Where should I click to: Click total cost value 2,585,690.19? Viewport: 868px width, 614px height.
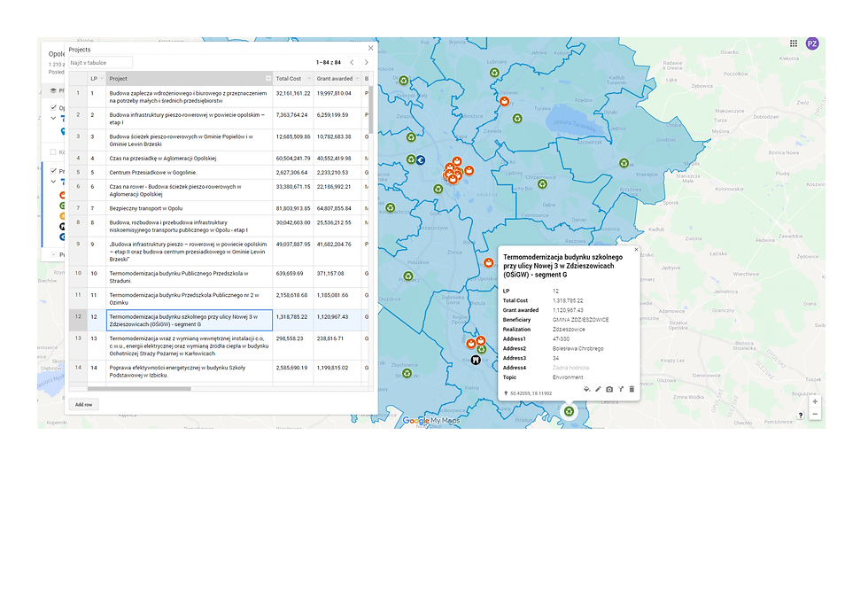[291, 368]
